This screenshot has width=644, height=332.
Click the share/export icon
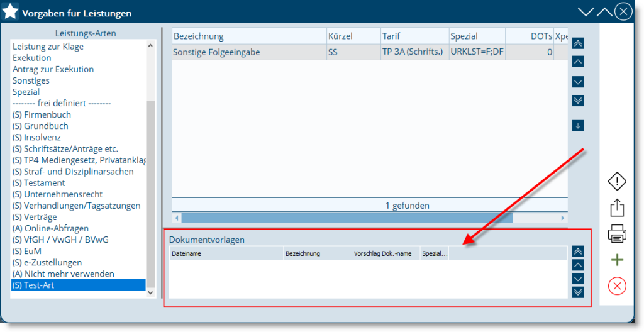tap(618, 207)
